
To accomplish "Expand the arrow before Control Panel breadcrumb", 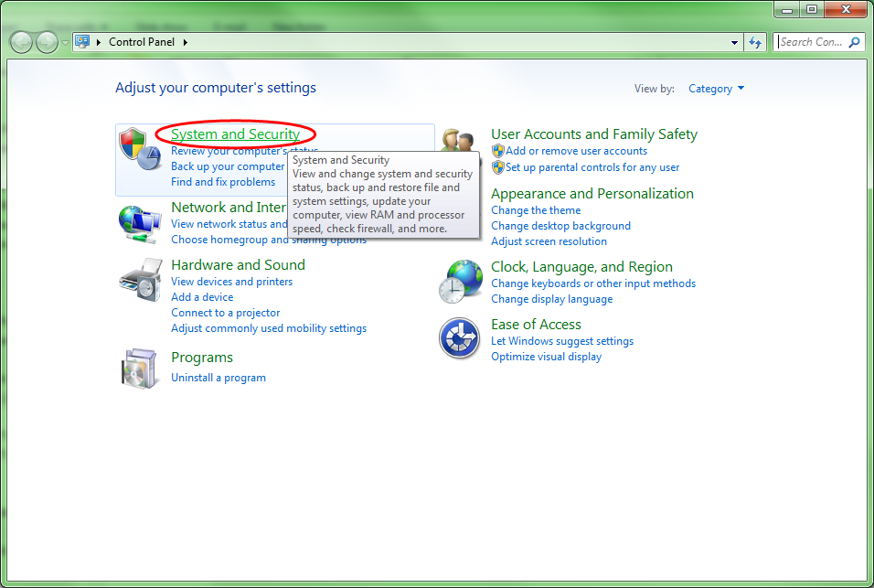I will coord(99,42).
